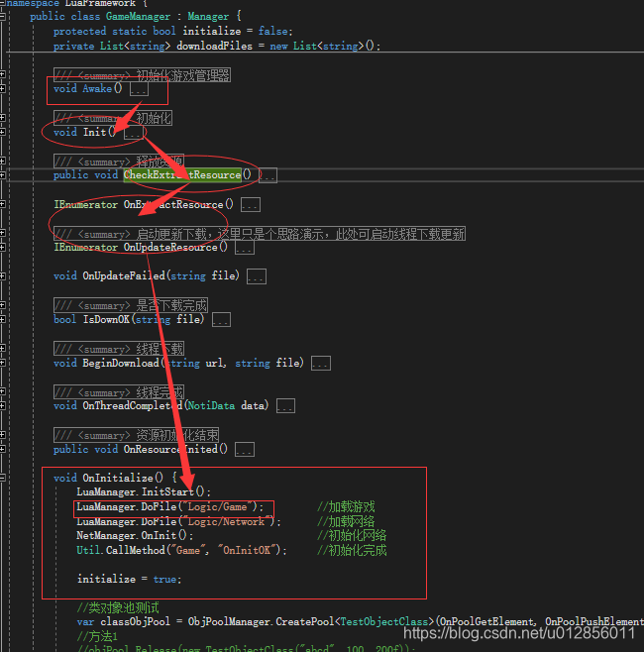Click the GameManager class name
The width and height of the screenshot is (644, 652).
138,17
